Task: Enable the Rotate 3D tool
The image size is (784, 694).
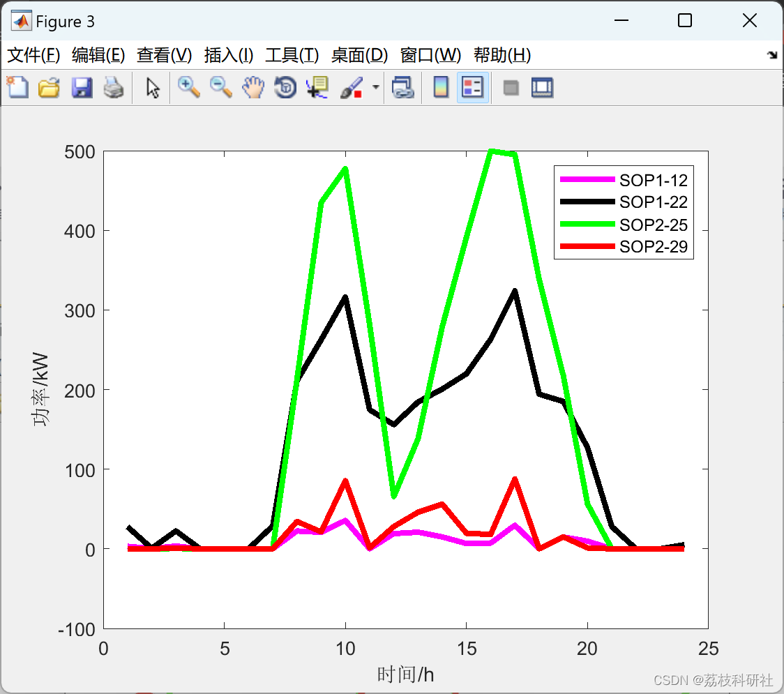Action: 285,87
